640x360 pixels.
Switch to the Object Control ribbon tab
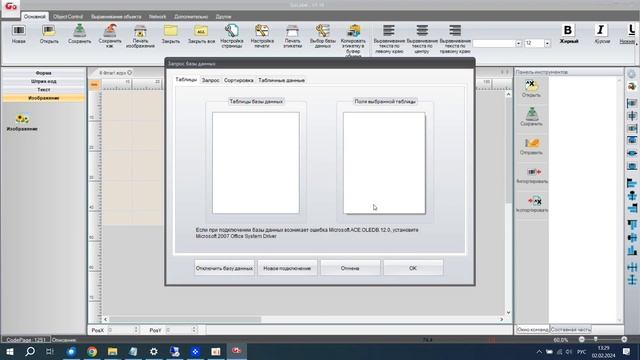coord(68,17)
